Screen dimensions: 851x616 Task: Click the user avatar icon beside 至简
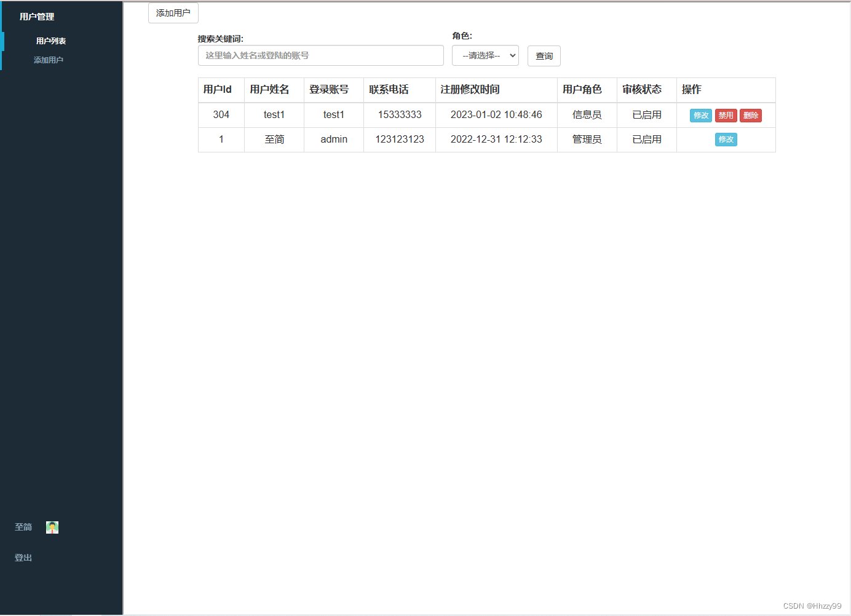(x=52, y=527)
